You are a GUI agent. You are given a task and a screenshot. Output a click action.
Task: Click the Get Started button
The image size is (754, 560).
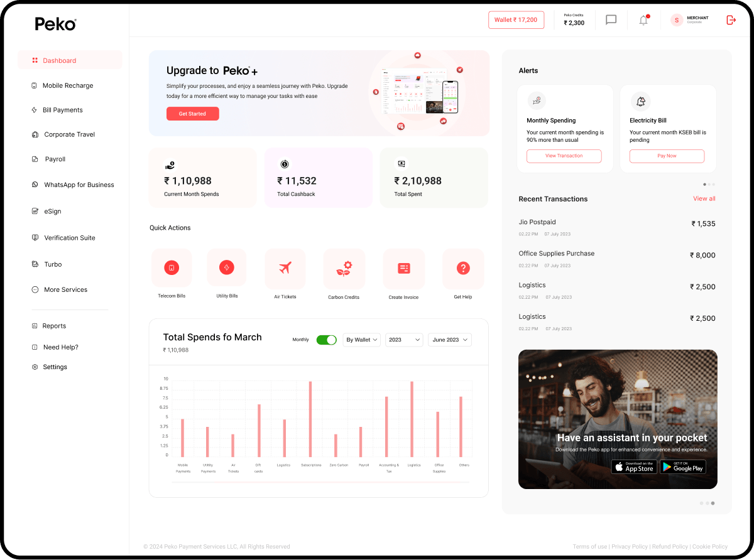pyautogui.click(x=192, y=114)
